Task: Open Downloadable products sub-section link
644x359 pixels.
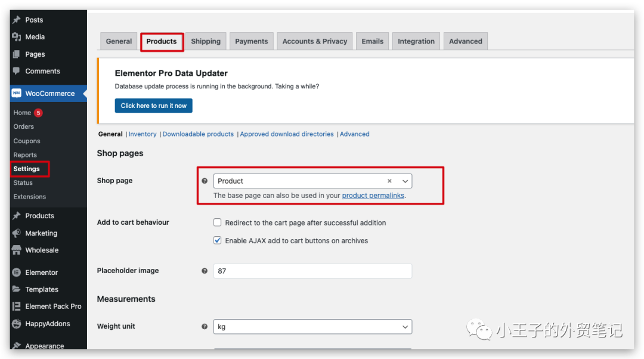Action: (198, 134)
